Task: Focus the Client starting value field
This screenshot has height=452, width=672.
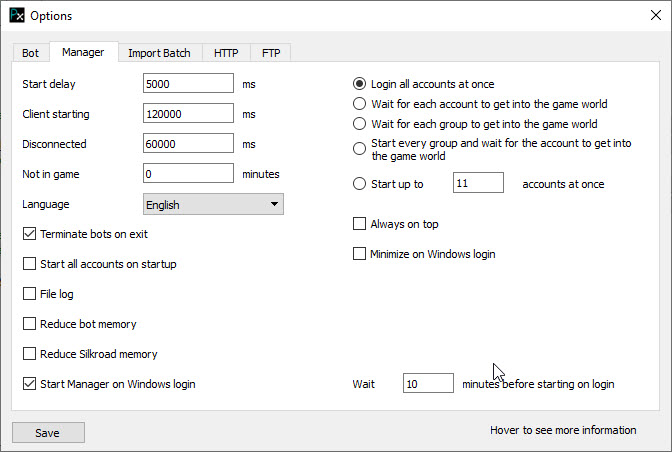Action: pos(188,115)
